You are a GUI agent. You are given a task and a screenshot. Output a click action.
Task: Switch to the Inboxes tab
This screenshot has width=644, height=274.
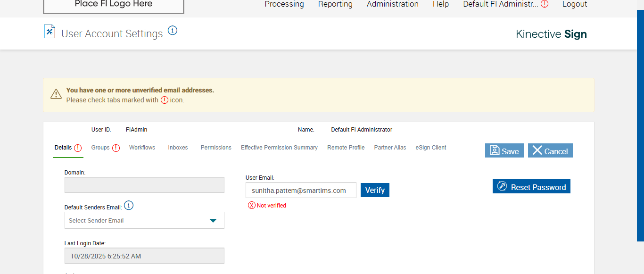coord(178,148)
